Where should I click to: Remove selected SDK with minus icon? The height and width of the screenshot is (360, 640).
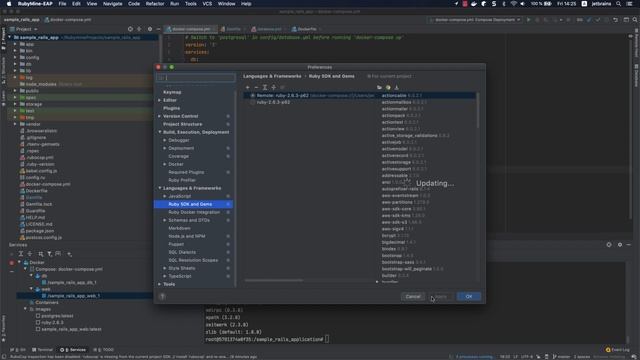click(x=256, y=87)
